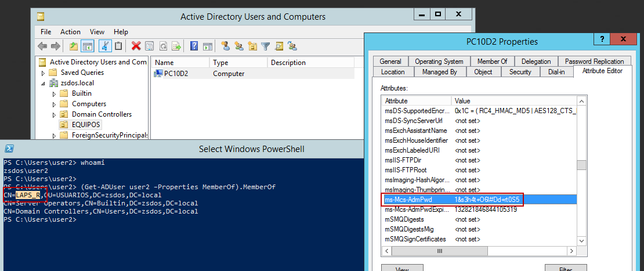Click the Cut scissors icon
Image resolution: width=644 pixels, height=271 pixels.
click(x=105, y=46)
